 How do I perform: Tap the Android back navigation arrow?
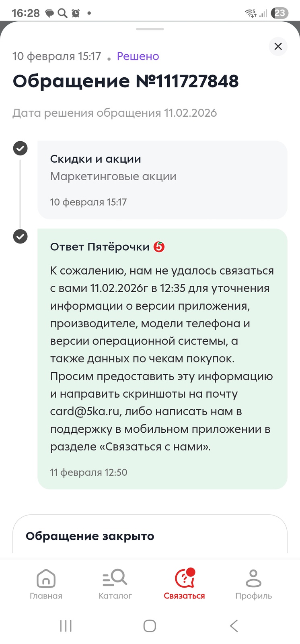234,626
